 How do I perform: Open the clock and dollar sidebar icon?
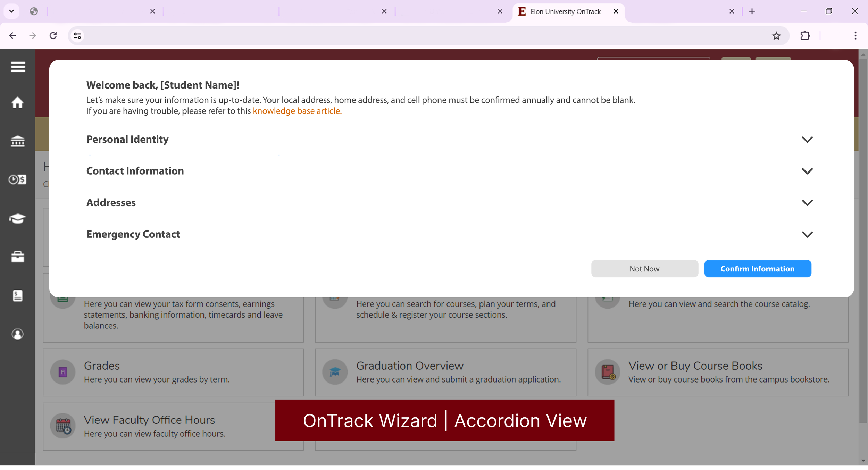pyautogui.click(x=18, y=179)
